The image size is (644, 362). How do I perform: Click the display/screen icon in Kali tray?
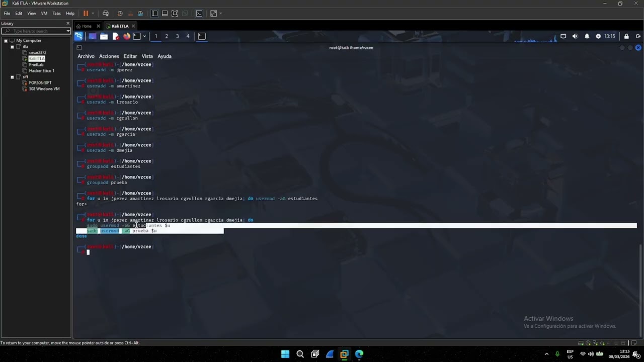coord(563,36)
